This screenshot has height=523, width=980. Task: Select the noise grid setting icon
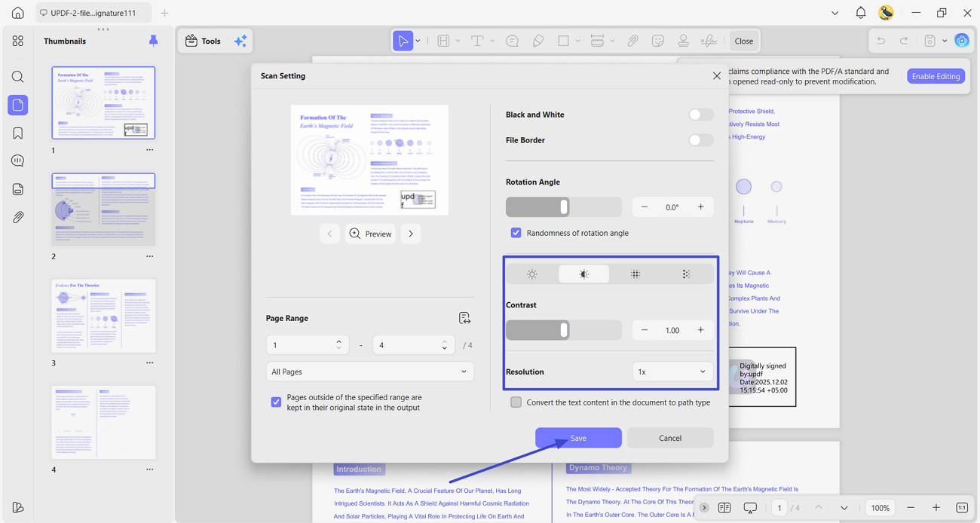click(635, 274)
